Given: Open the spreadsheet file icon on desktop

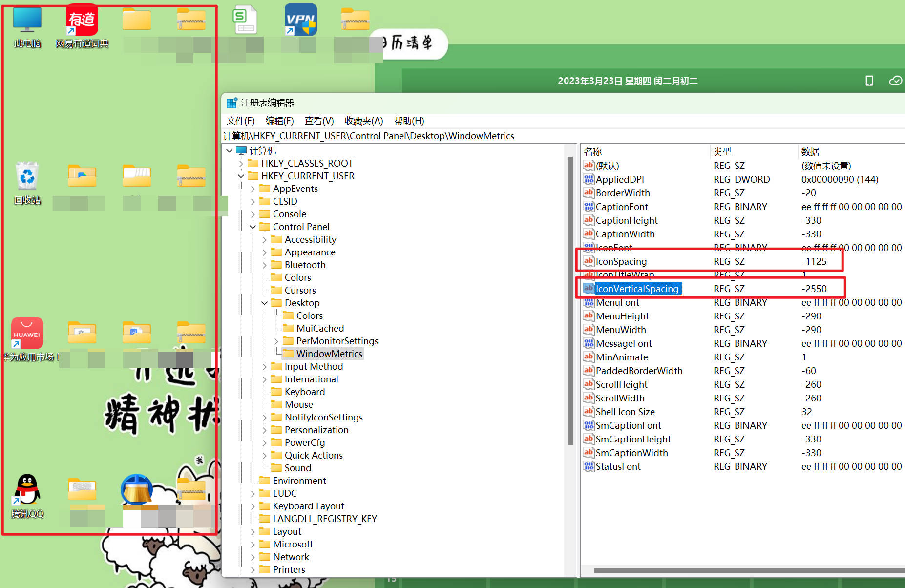Looking at the screenshot, I should click(x=245, y=20).
